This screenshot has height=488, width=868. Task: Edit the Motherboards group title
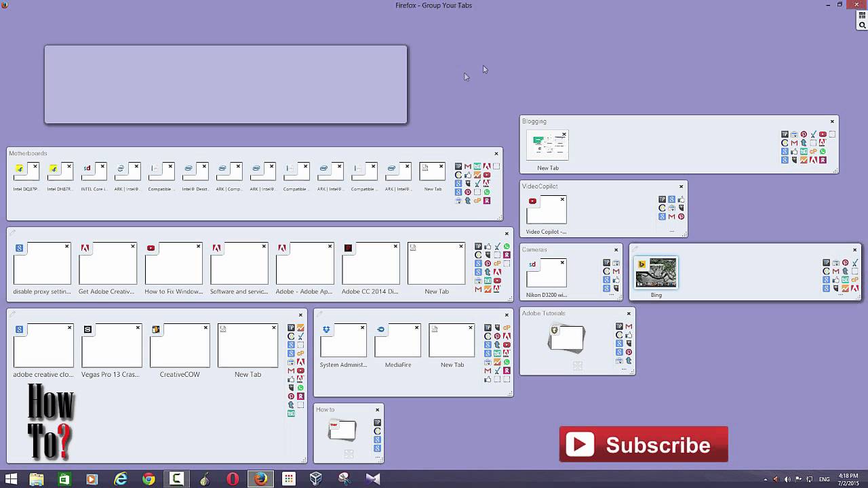pos(28,153)
